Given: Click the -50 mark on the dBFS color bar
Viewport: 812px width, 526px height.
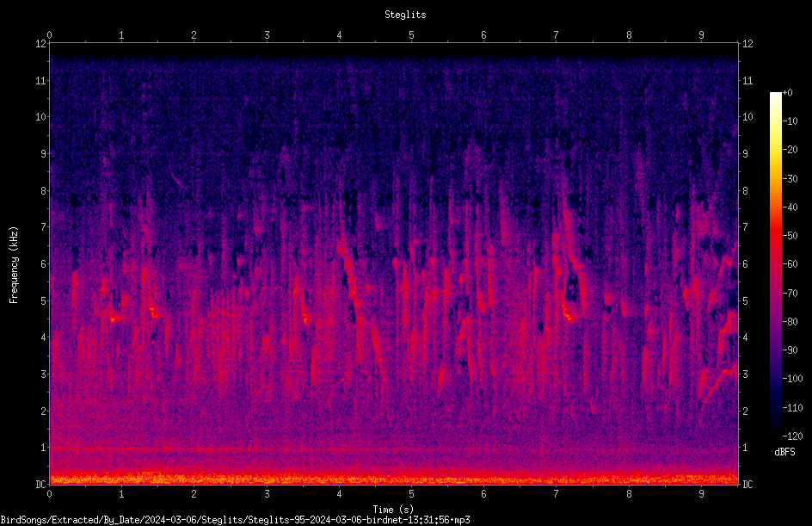Looking at the screenshot, I should coord(790,235).
